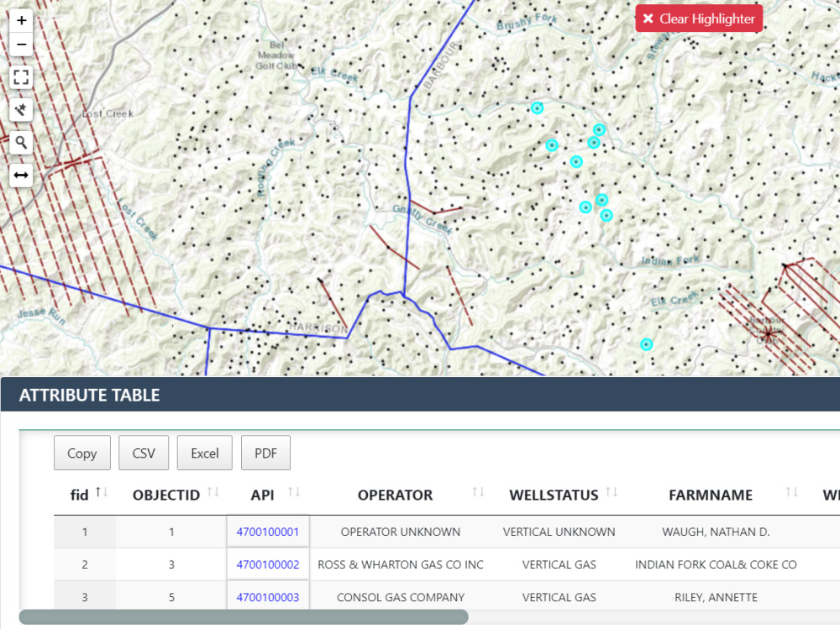
Task: Click the horizontal measure arrow tool
Action: click(22, 176)
